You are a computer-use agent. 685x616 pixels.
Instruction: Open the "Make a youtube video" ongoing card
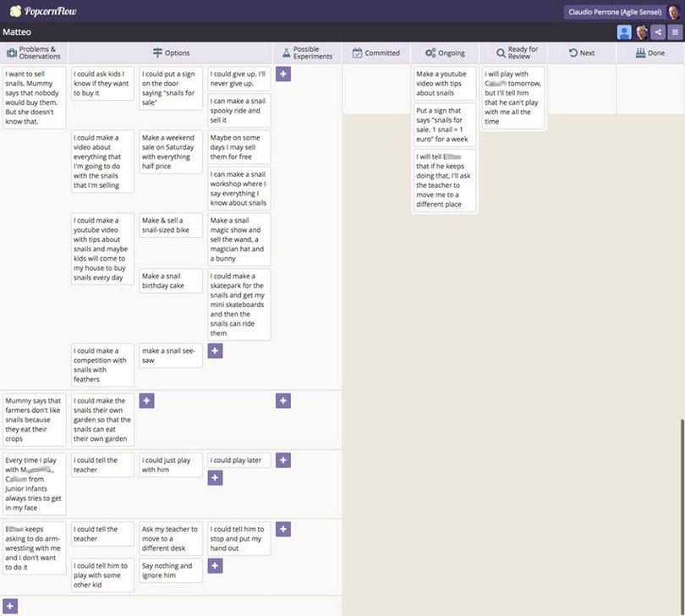coord(445,83)
